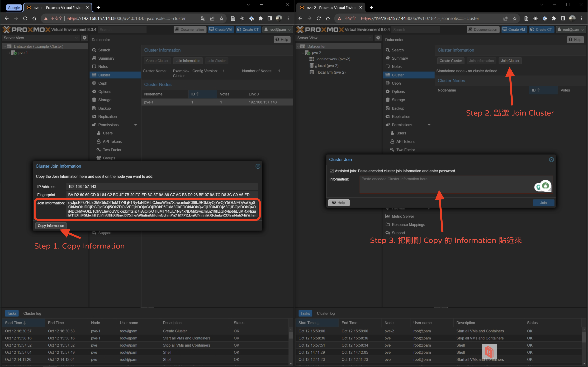Toggle the Assisted join checkbox

tap(331, 171)
